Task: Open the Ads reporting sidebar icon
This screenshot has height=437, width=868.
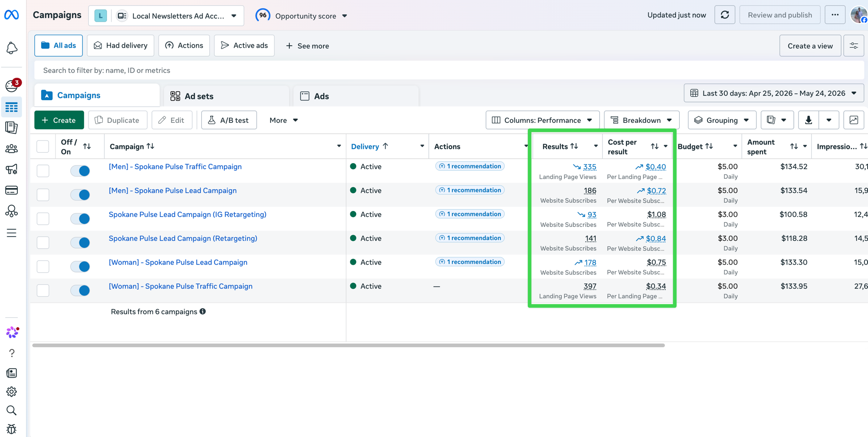Action: click(x=12, y=128)
